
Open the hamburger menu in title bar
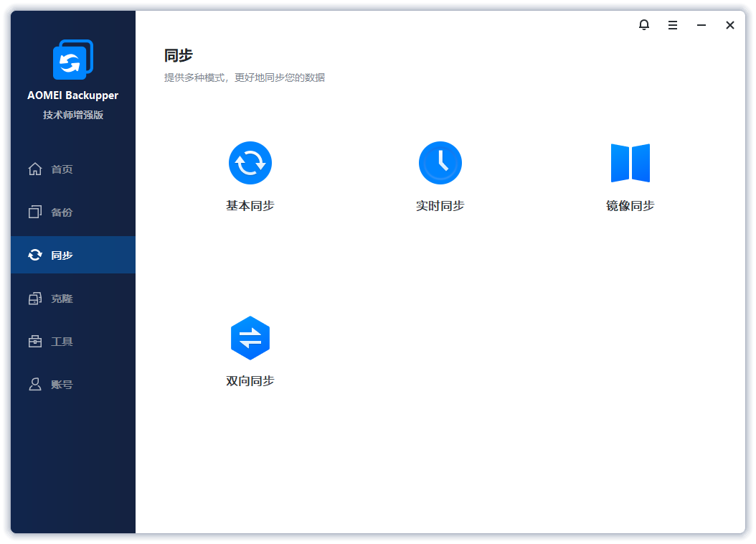pos(672,25)
